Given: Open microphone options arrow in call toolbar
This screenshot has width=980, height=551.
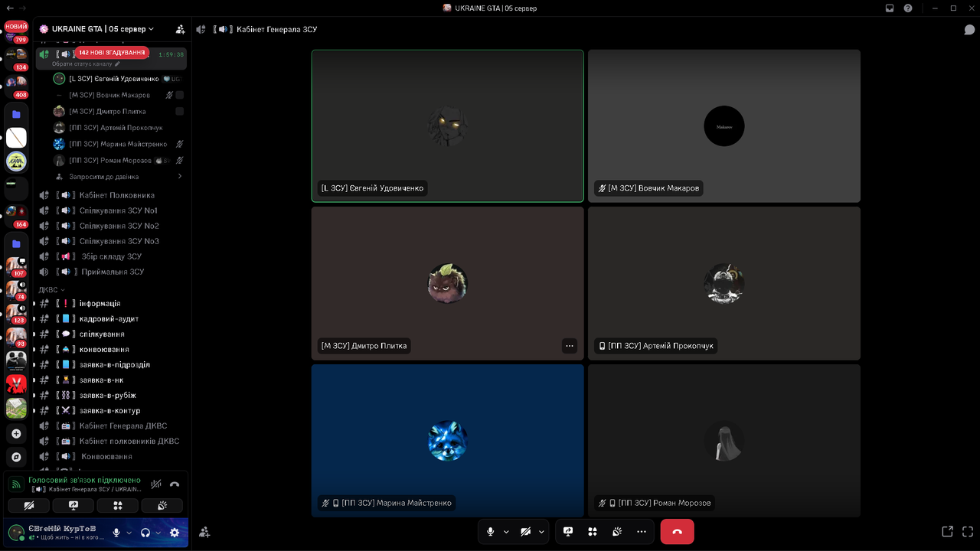Looking at the screenshot, I should pos(506,531).
